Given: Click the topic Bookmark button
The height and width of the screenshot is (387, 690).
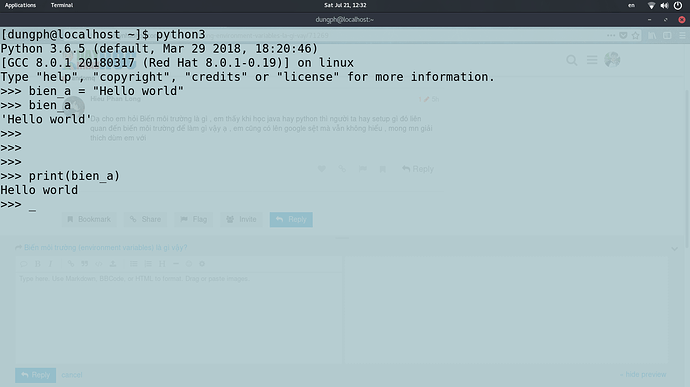Looking at the screenshot, I should click(x=89, y=219).
